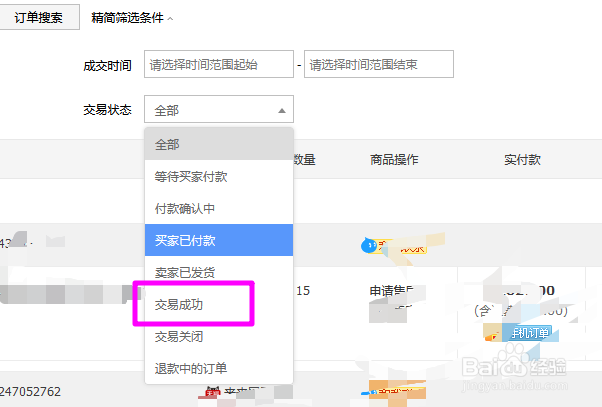Viewport: 602px width, 407px height.
Task: Select 退款中的订单 from the list
Action: (191, 368)
